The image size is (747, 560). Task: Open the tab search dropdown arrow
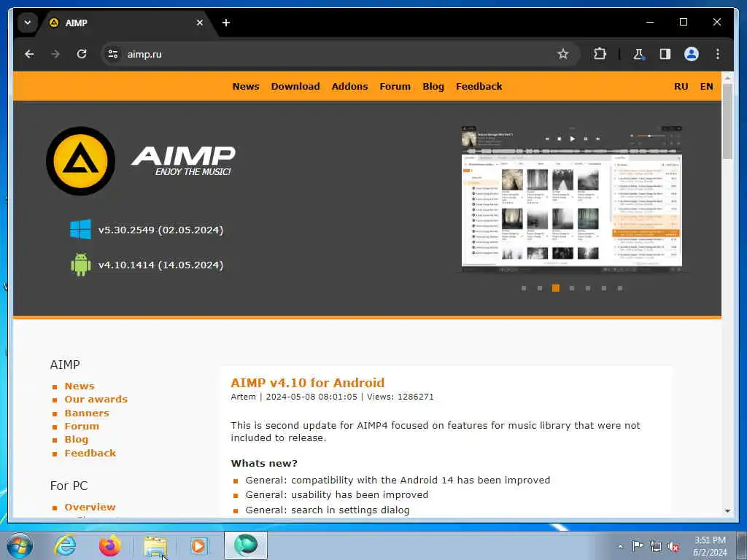28,23
